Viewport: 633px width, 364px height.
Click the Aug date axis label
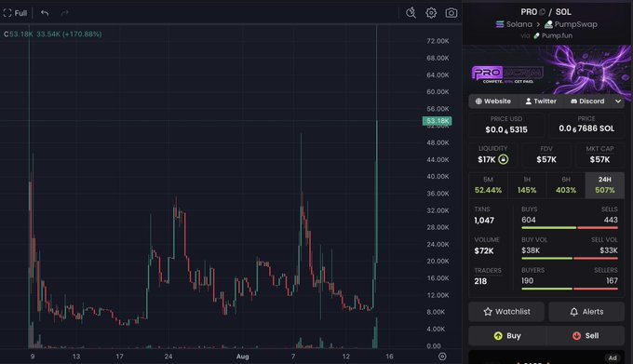coord(242,357)
